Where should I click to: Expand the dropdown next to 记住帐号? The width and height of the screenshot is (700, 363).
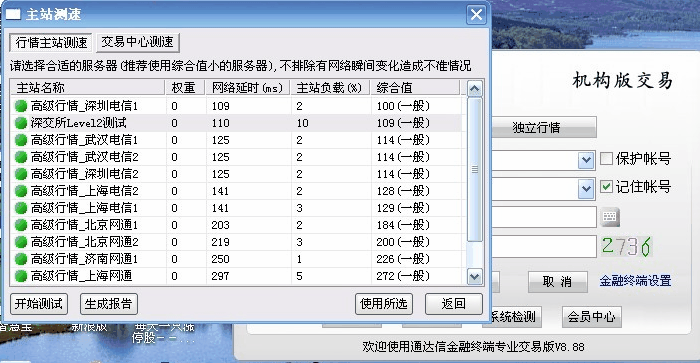pos(586,189)
